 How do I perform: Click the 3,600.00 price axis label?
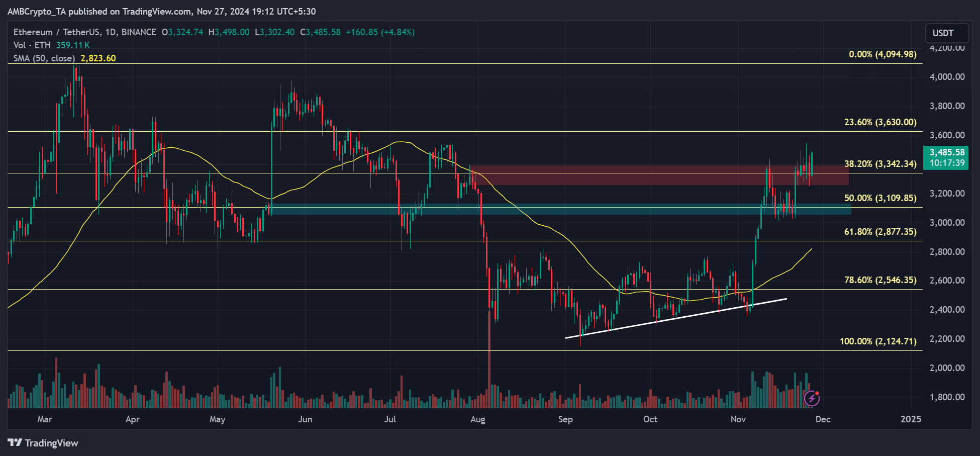tap(947, 135)
